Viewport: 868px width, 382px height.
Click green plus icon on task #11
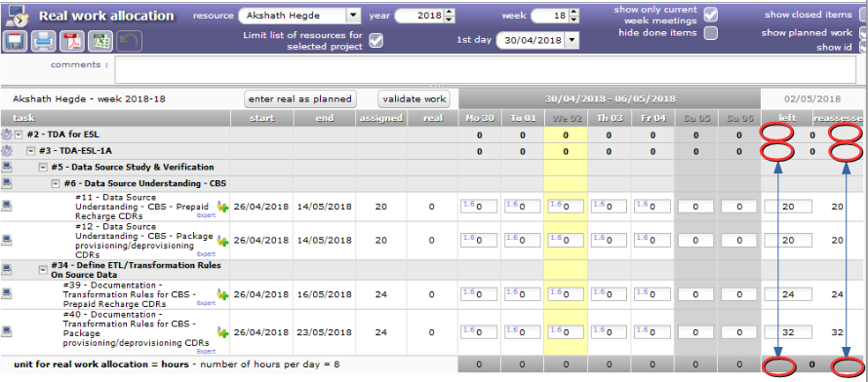pyautogui.click(x=222, y=207)
